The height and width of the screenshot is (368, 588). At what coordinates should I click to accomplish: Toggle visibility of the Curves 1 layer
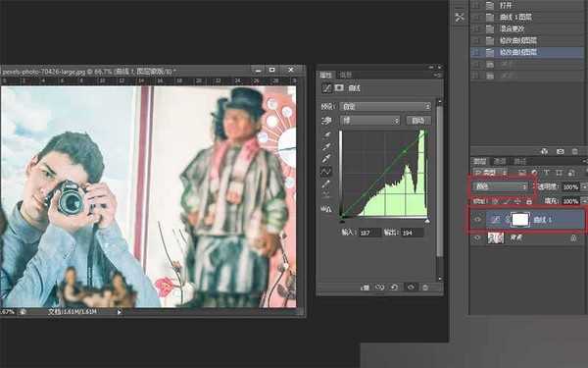[x=477, y=220]
